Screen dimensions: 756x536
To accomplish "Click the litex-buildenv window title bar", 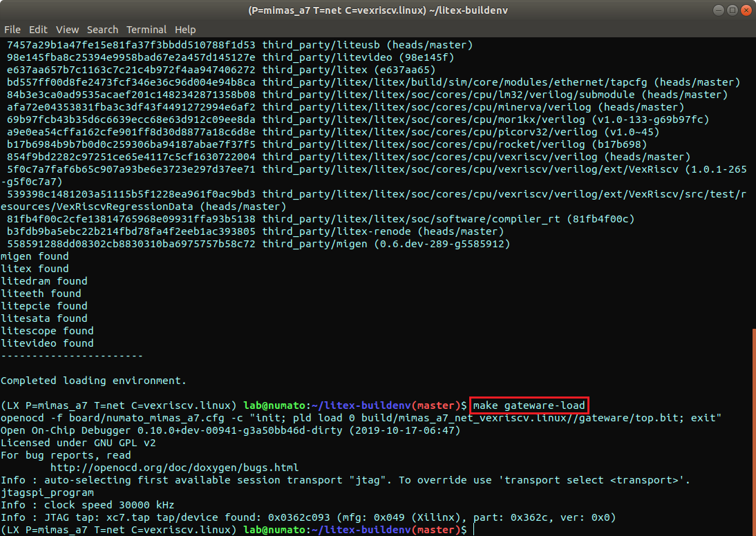I will pyautogui.click(x=377, y=10).
